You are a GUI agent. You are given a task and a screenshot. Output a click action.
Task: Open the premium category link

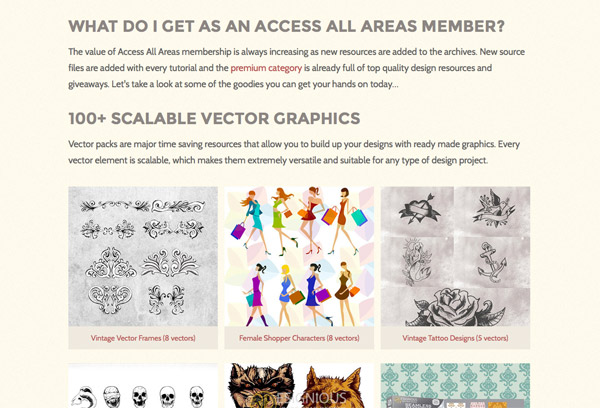pyautogui.click(x=266, y=68)
